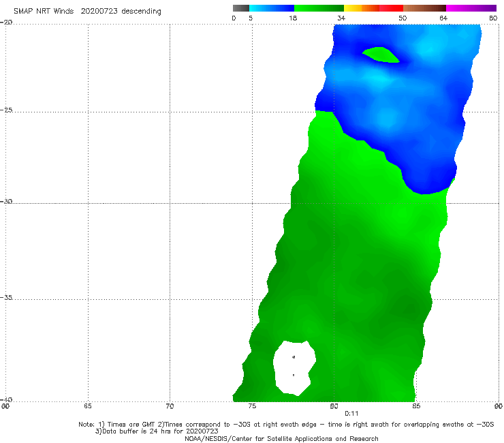Viewport: 504px width, 443px height.
Task: Click the green 18–34 colorbar segment
Action: click(x=319, y=8)
